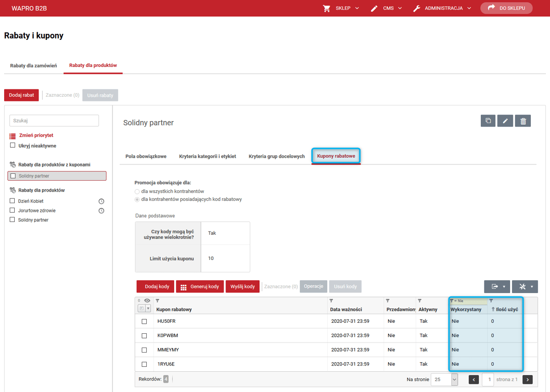Image resolution: width=550 pixels, height=392 pixels.
Task: Select checkbox for coupon 1RYU6E
Action: coord(144,364)
